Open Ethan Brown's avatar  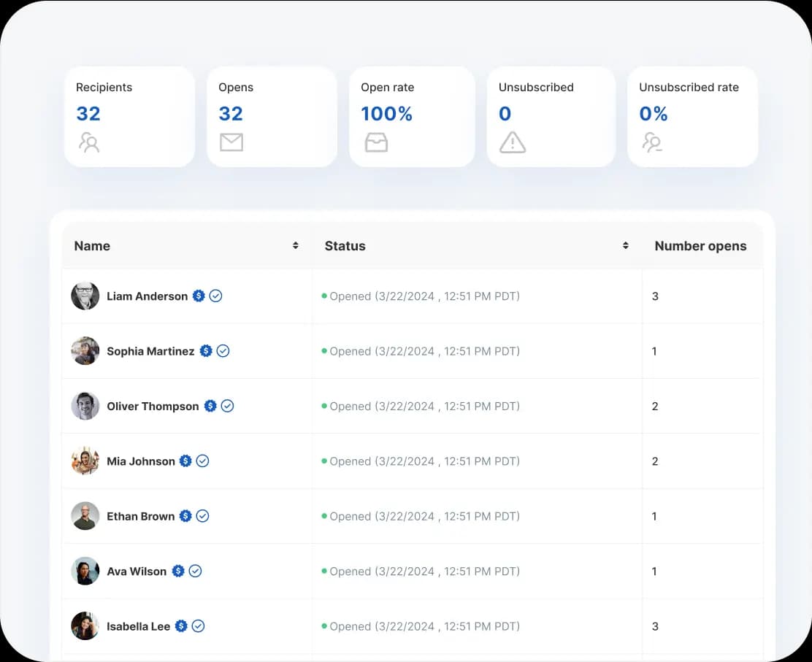pyautogui.click(x=85, y=516)
